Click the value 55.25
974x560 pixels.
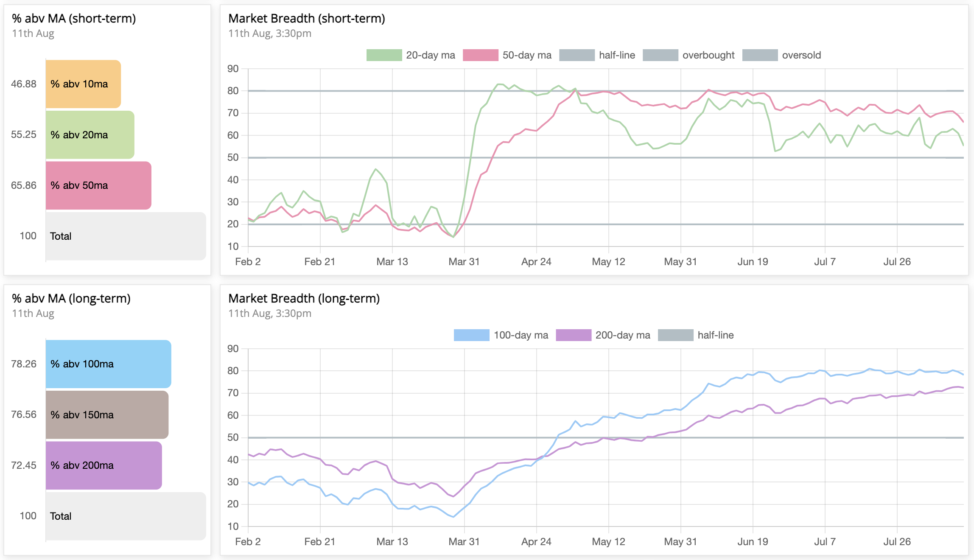click(24, 134)
